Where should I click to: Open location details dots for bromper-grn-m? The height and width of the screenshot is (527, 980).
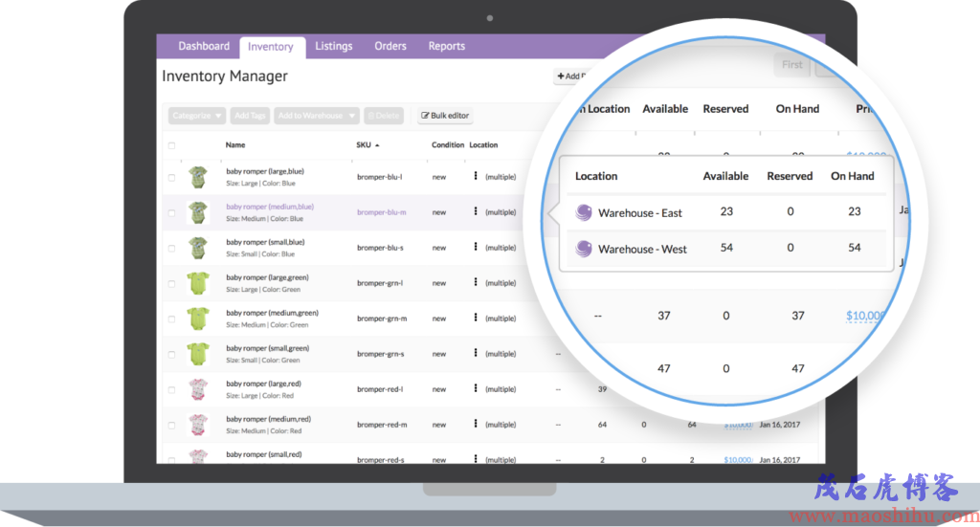[476, 318]
